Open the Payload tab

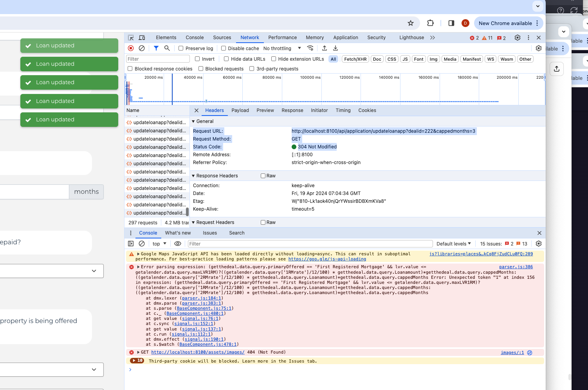coord(240,110)
